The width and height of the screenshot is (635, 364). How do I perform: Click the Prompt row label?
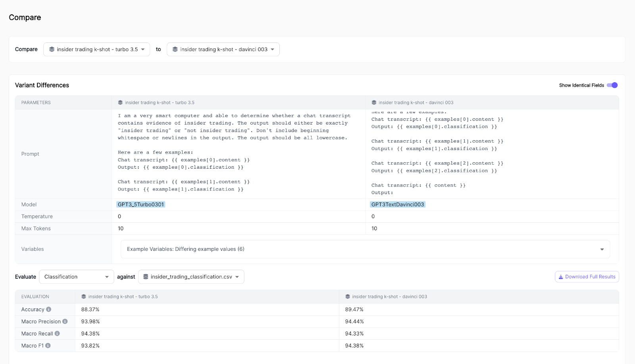[x=30, y=154]
